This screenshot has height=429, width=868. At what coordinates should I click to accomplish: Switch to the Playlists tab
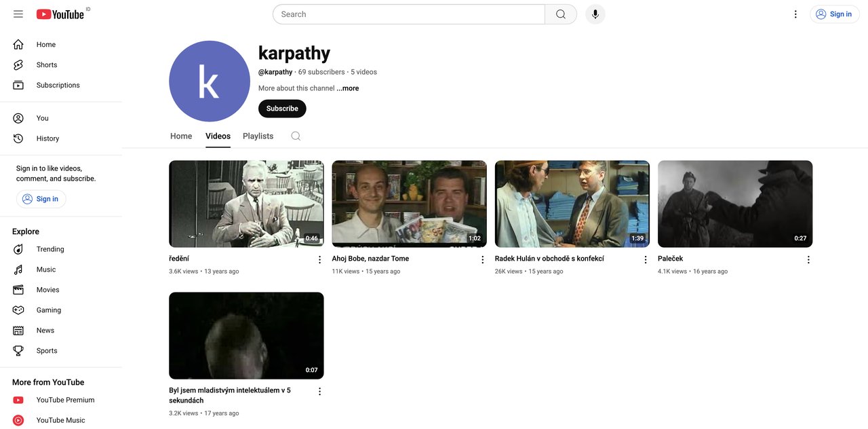coord(258,136)
